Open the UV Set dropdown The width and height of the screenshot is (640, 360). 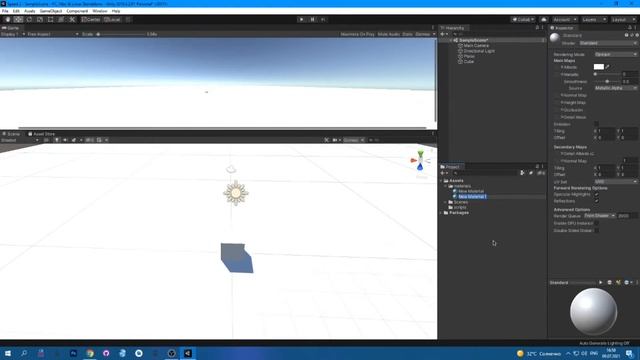click(616, 182)
